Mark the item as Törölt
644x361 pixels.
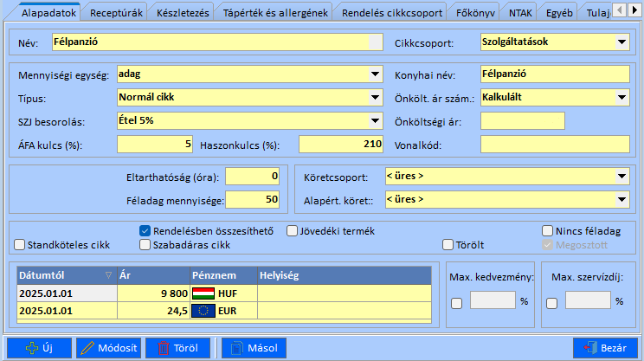pos(448,245)
